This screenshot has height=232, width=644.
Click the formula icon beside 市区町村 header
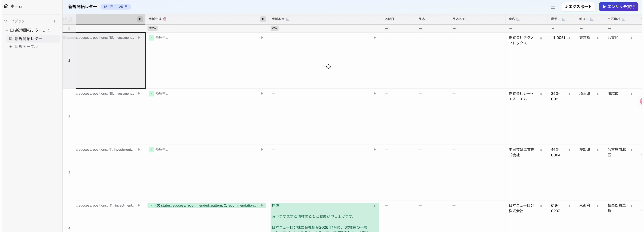point(623,19)
